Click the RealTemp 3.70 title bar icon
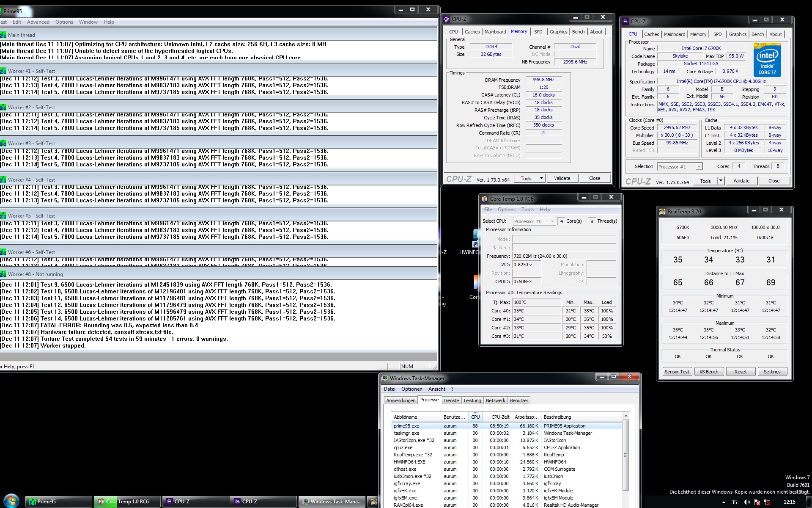Screen dimensions: 812x508 pos(662,212)
